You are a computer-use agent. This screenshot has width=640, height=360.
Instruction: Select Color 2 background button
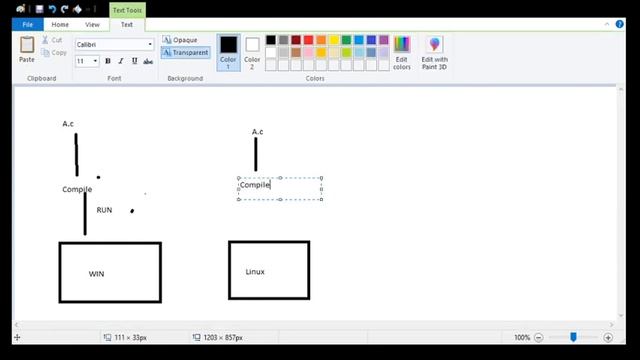coord(252,53)
